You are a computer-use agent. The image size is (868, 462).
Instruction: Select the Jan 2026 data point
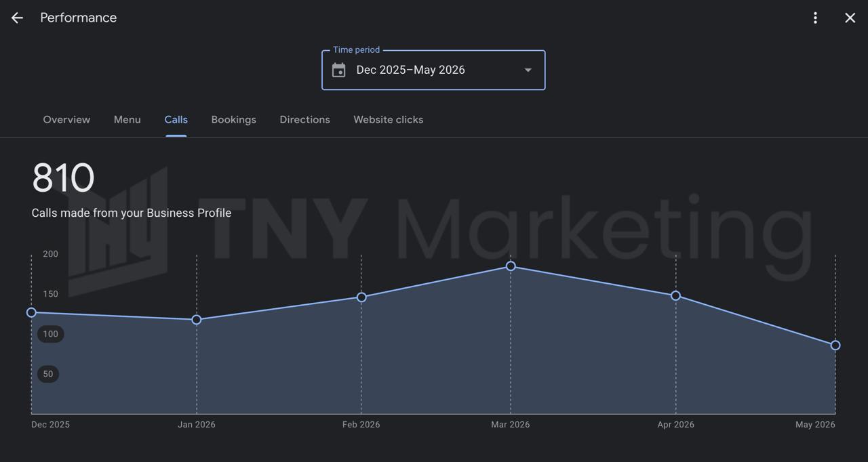click(x=197, y=320)
